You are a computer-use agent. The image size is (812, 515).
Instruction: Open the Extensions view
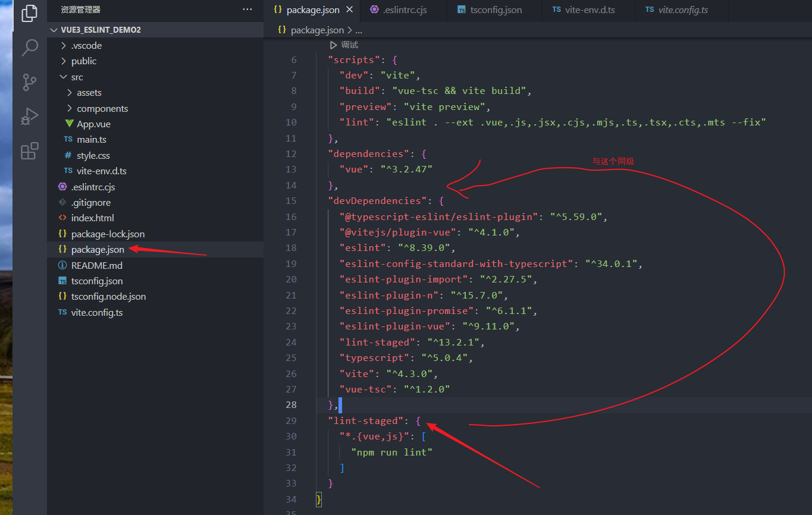pyautogui.click(x=30, y=151)
